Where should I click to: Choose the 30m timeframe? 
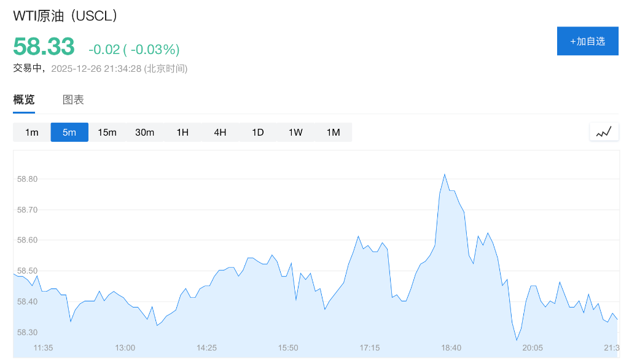145,133
